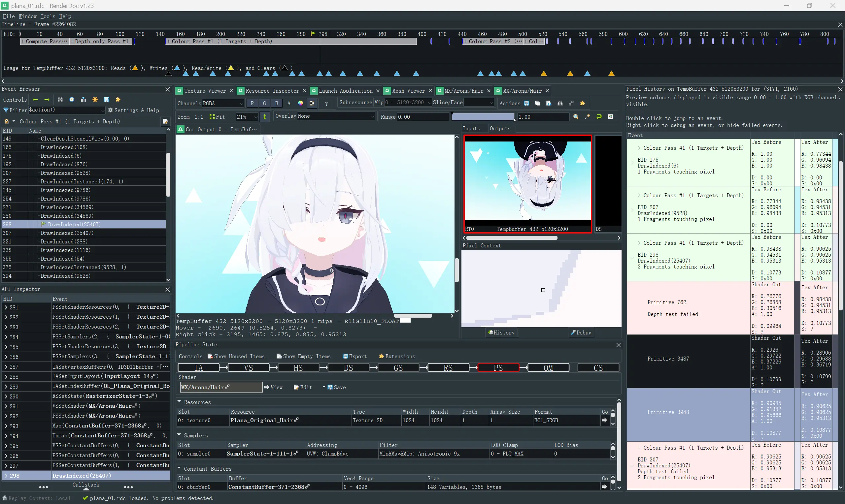Click the pixel History button
The width and height of the screenshot is (845, 504).
(x=501, y=332)
